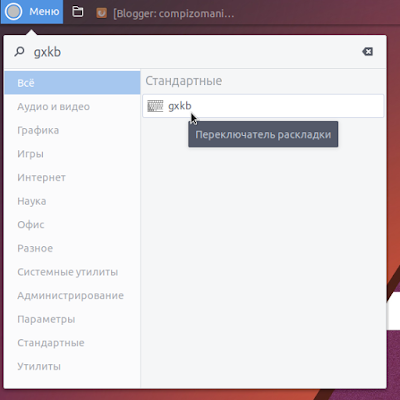Switch to the Blogger: compizomani window
The width and height of the screenshot is (400, 400).
(x=173, y=14)
